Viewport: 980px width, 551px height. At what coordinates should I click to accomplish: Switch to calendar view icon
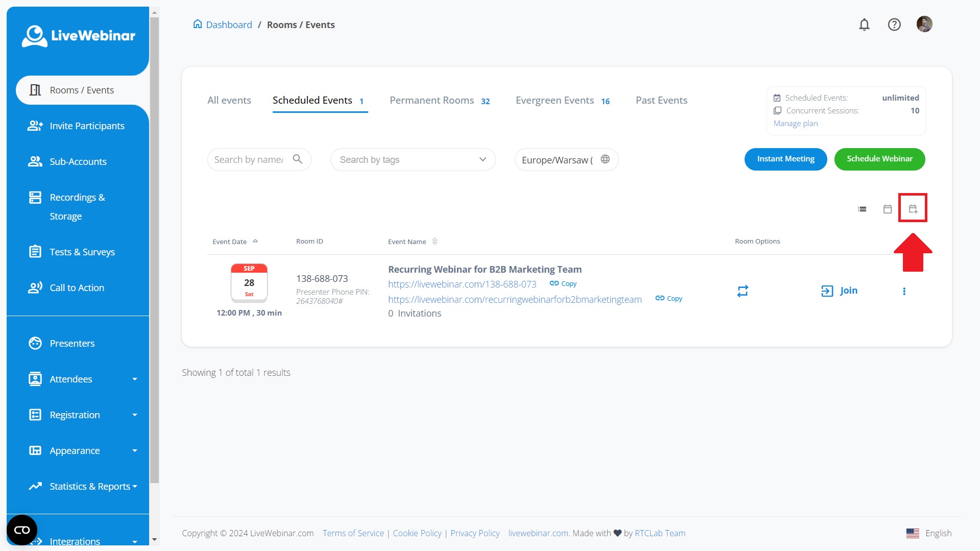pyautogui.click(x=888, y=209)
